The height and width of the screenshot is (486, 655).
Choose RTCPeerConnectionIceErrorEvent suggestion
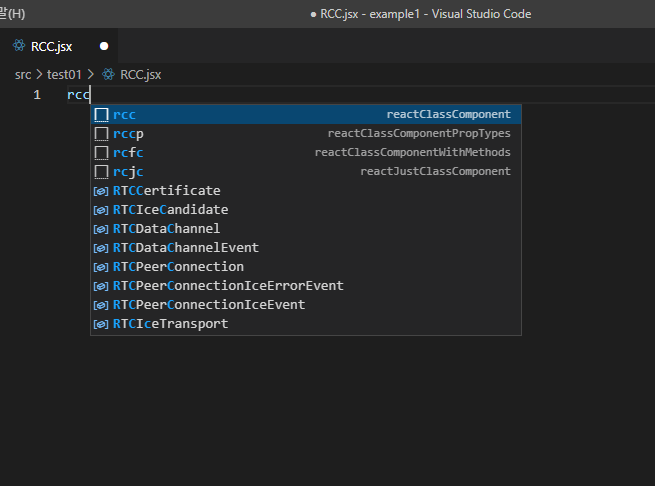point(306,286)
